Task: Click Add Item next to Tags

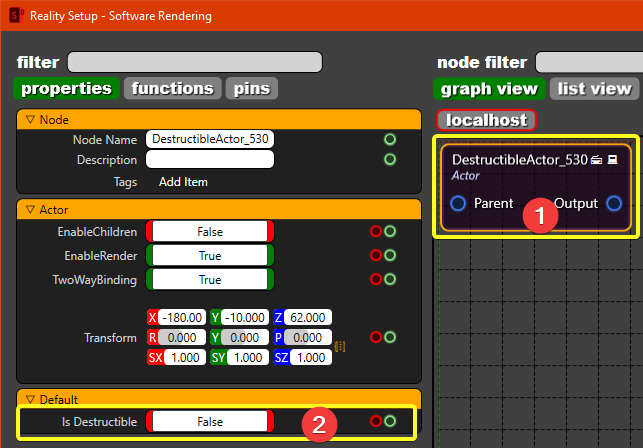Action: [x=183, y=183]
